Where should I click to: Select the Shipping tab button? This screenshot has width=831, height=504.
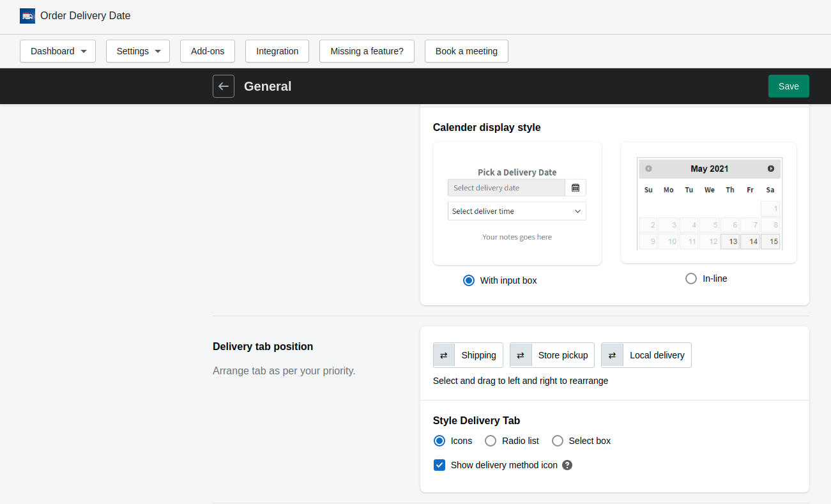(x=468, y=355)
